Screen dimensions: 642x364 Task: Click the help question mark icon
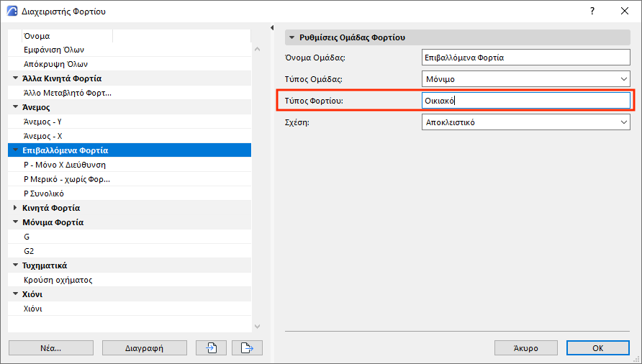click(592, 12)
